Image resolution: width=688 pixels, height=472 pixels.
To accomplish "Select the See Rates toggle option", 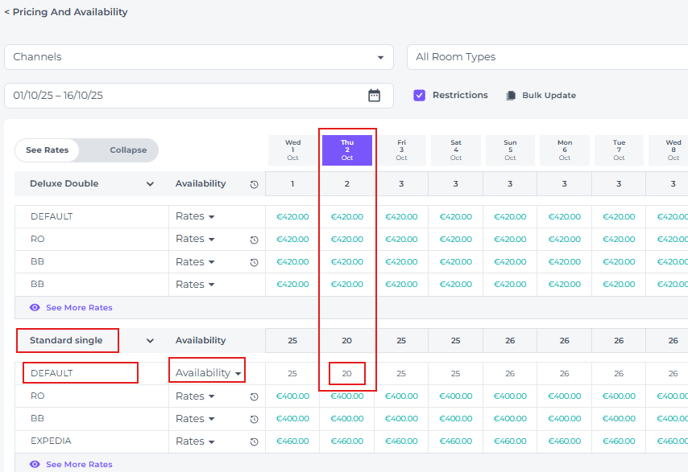I will 47,150.
